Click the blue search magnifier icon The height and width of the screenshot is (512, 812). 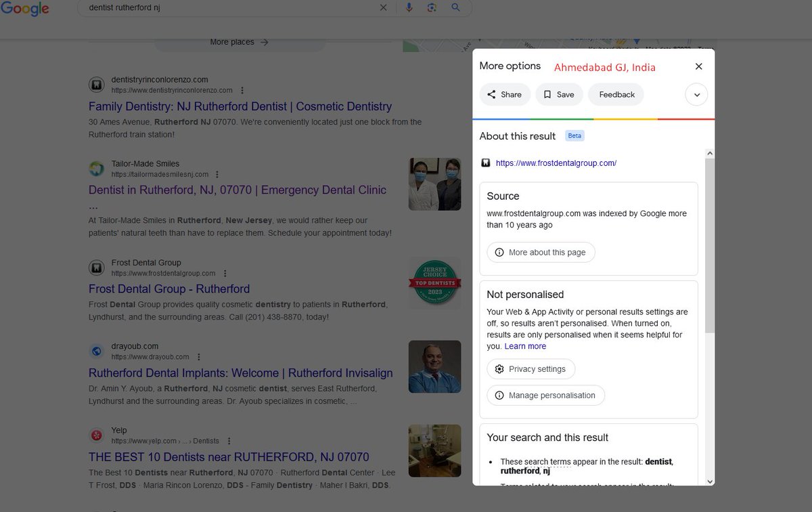click(x=455, y=7)
